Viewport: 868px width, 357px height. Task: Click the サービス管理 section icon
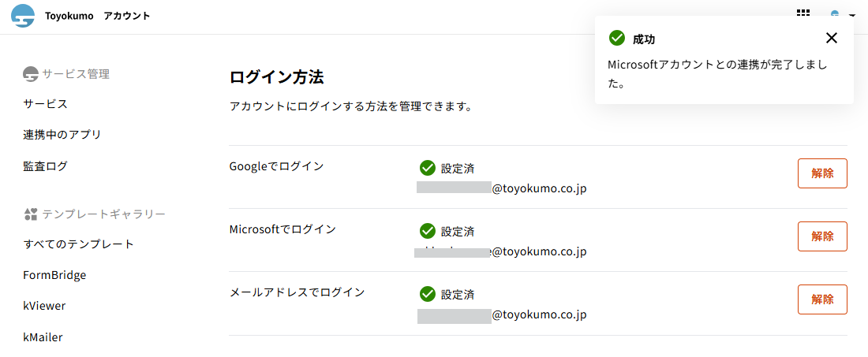(31, 74)
